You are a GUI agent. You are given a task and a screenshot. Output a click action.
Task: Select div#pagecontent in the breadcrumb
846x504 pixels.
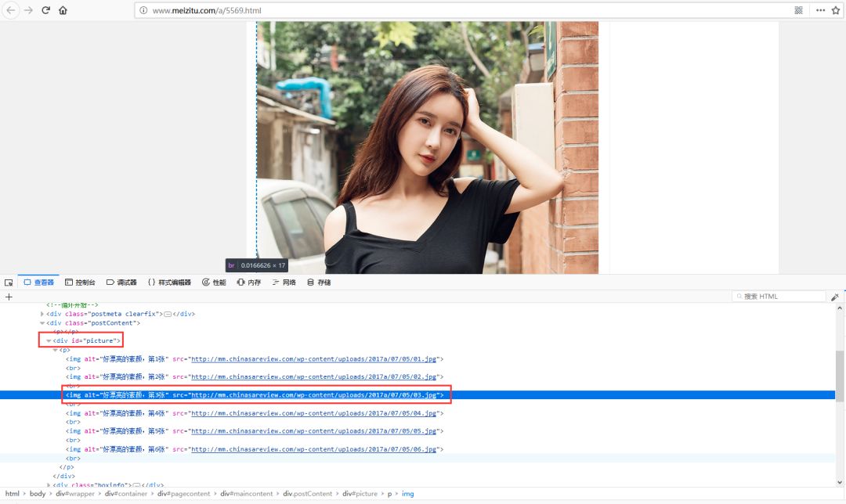183,494
